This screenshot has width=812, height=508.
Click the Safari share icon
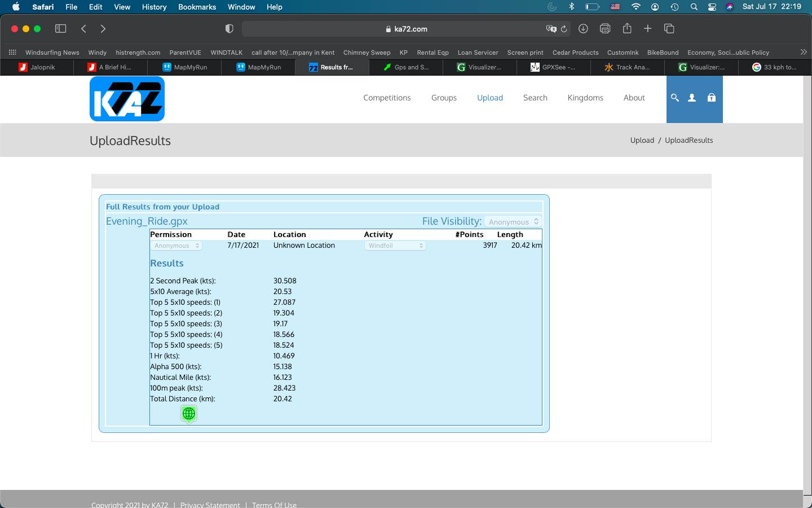[626, 29]
